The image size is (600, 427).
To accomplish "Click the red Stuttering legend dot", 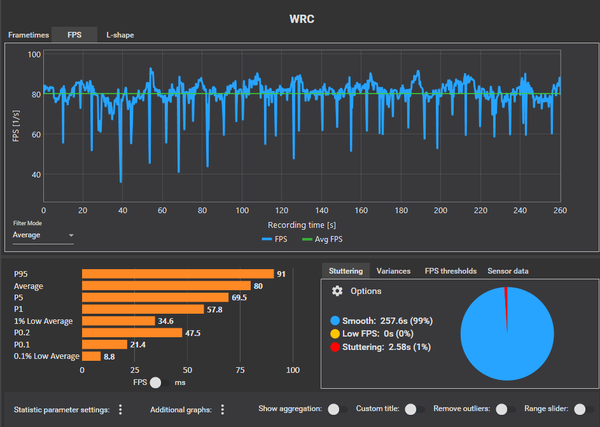I will click(x=335, y=347).
